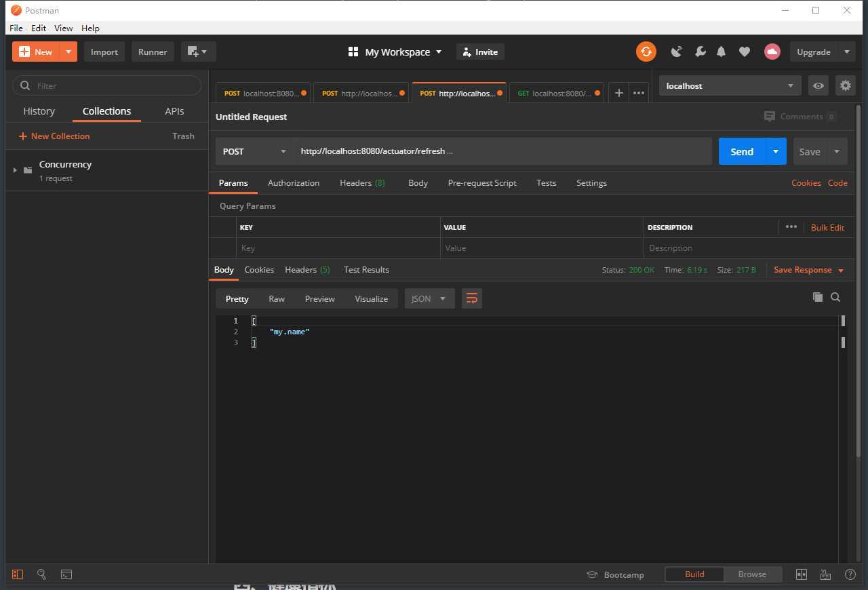Open the wrench settings icon in header
The image size is (868, 590).
[700, 52]
